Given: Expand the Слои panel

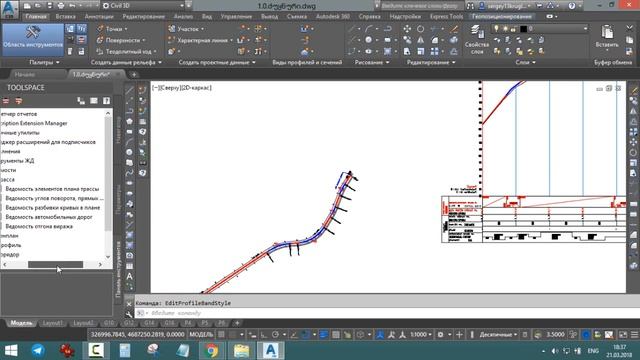Looking at the screenshot, I should coord(525,62).
